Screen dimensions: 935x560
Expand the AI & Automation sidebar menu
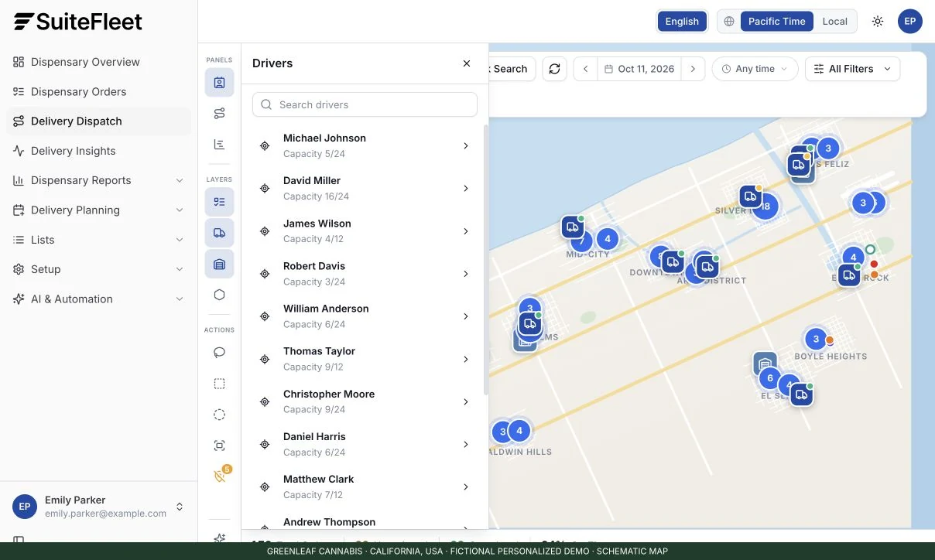point(98,299)
